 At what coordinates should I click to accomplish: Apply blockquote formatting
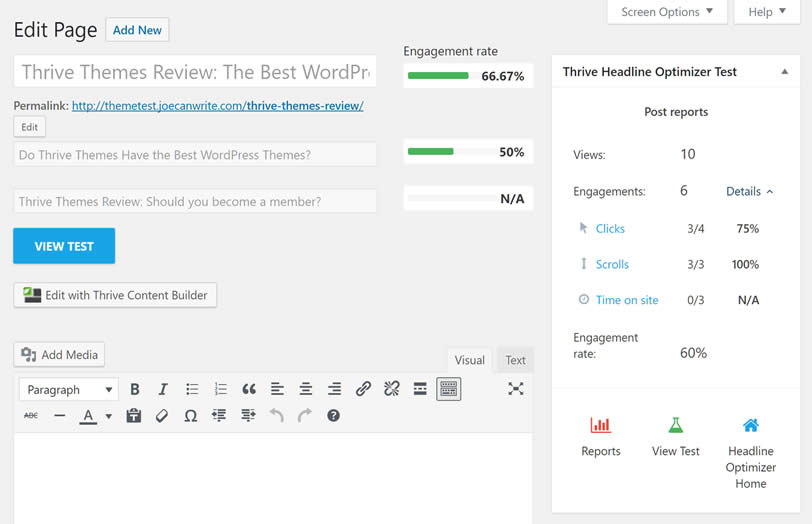249,389
